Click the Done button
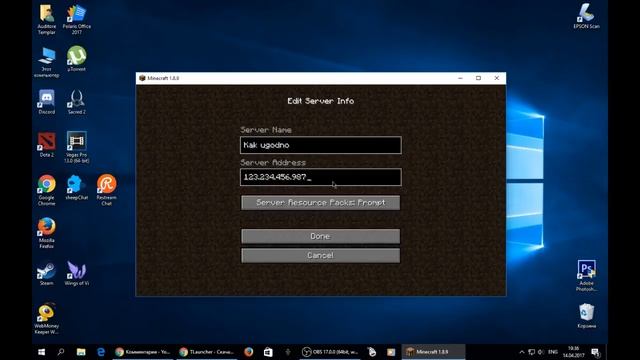This screenshot has width=640, height=360. click(x=320, y=236)
